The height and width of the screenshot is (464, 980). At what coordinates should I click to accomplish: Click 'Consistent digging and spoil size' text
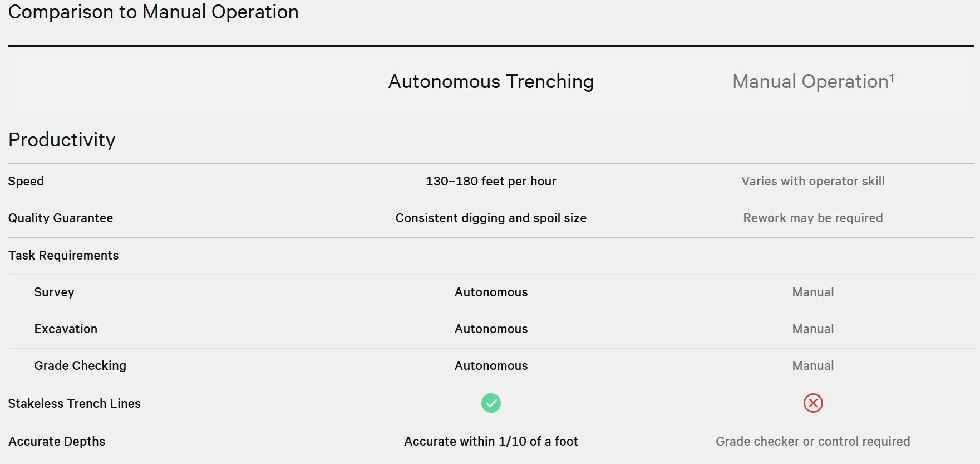coord(491,218)
